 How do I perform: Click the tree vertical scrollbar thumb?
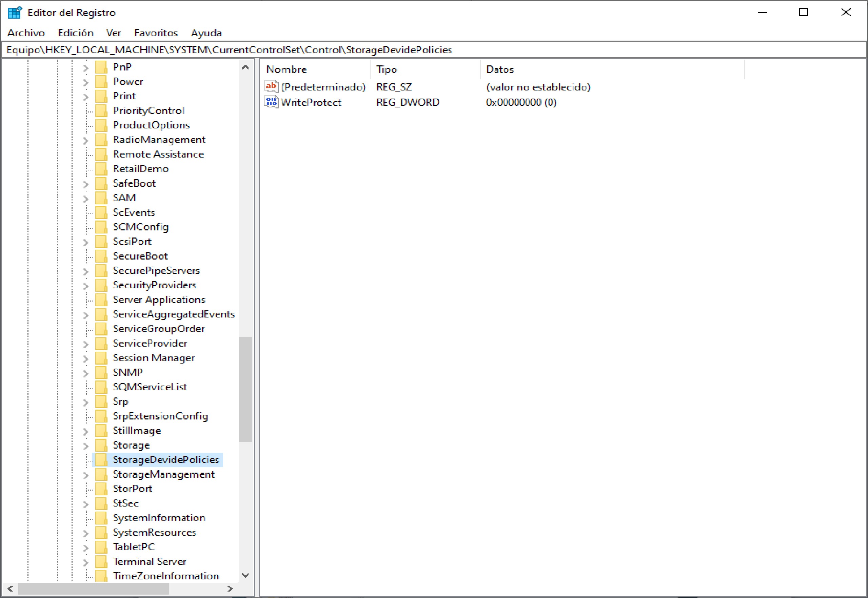point(245,389)
